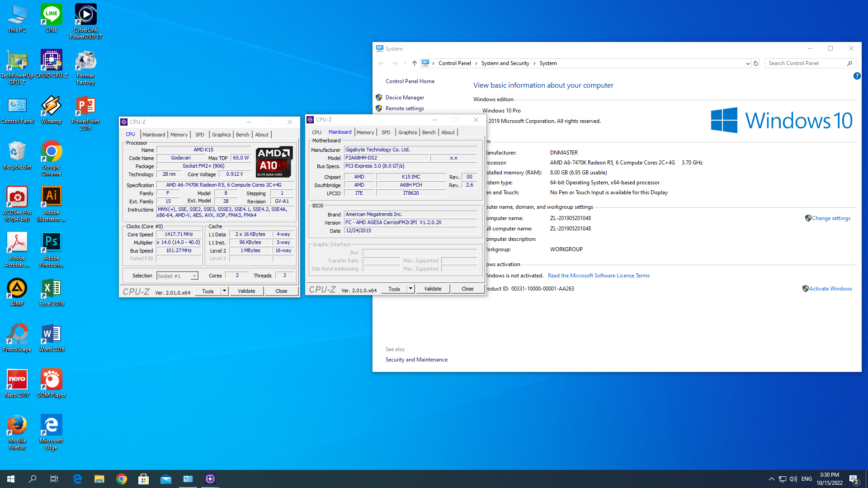This screenshot has height=488, width=868.
Task: Click the taskbar clock and date
Action: pos(830,479)
